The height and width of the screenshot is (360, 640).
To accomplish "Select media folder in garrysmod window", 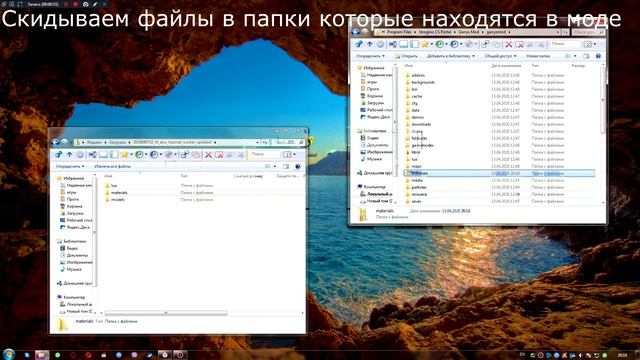I will (x=413, y=180).
